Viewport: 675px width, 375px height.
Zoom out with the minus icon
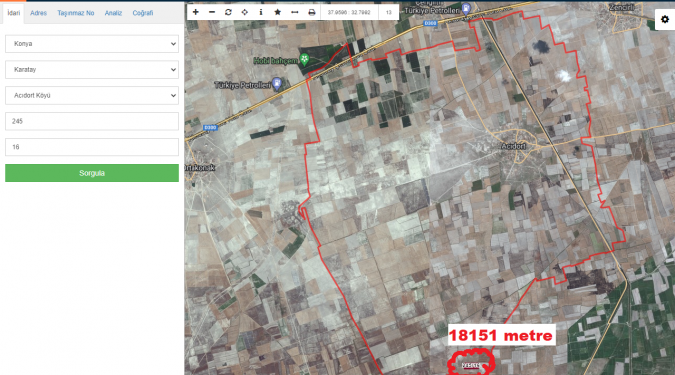(212, 12)
